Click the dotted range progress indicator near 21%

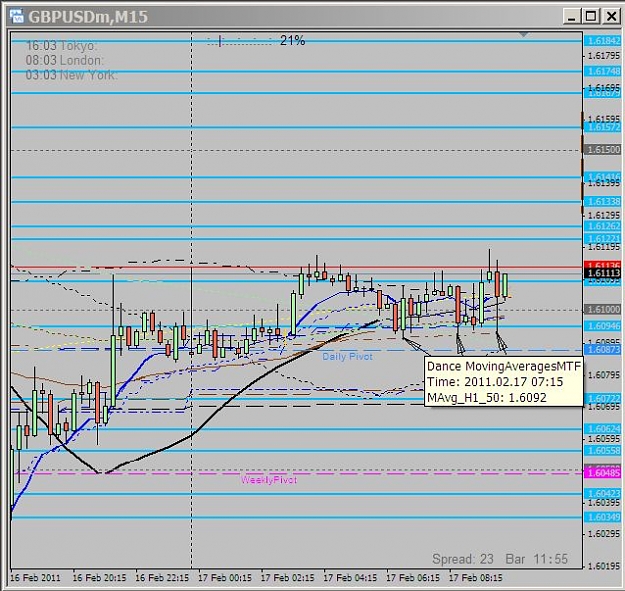(239, 40)
